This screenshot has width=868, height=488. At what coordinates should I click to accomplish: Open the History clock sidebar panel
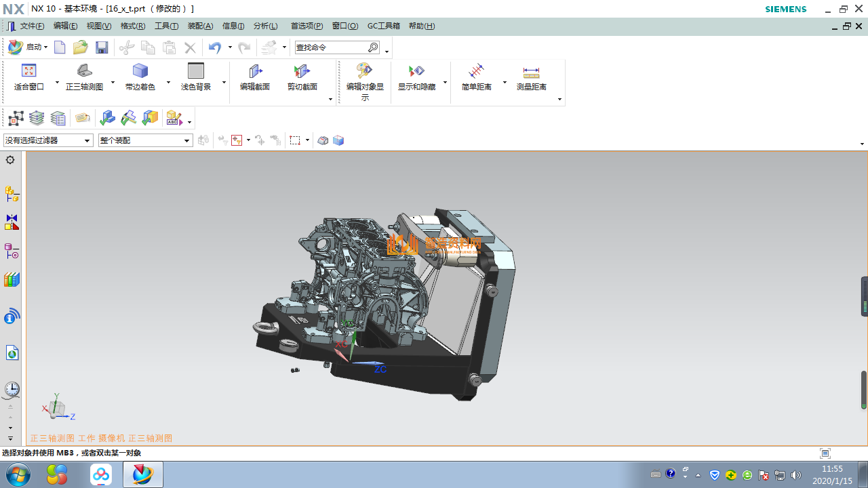pos(12,389)
